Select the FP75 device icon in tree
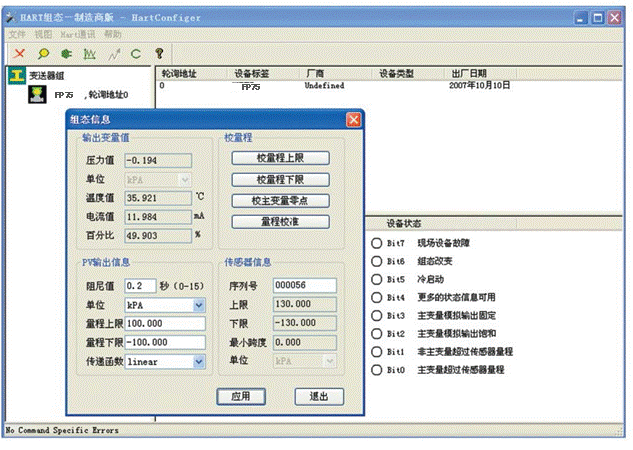The height and width of the screenshot is (450, 633). [x=37, y=94]
